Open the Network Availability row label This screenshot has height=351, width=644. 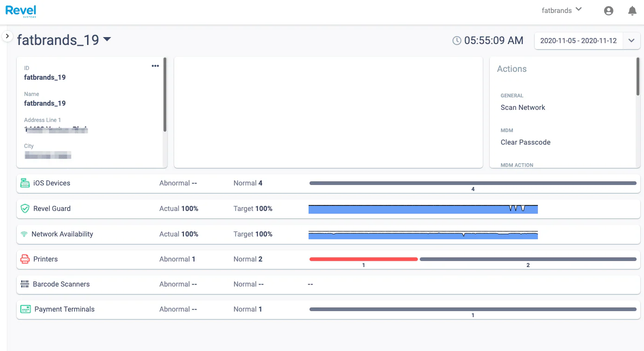[x=62, y=234]
